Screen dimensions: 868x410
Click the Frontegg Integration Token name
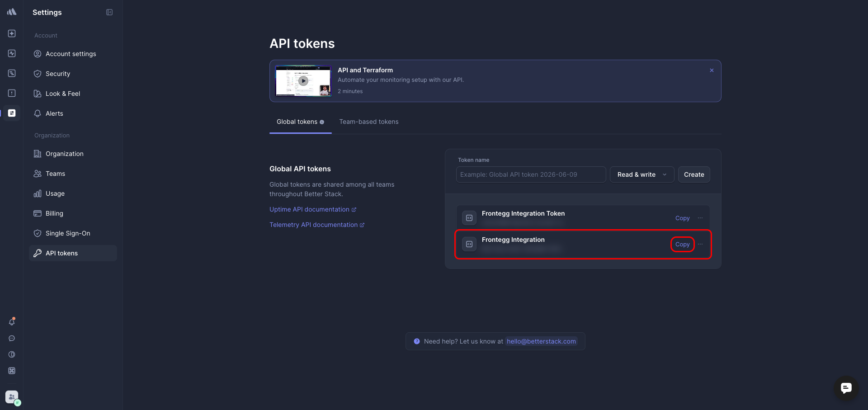tap(523, 213)
